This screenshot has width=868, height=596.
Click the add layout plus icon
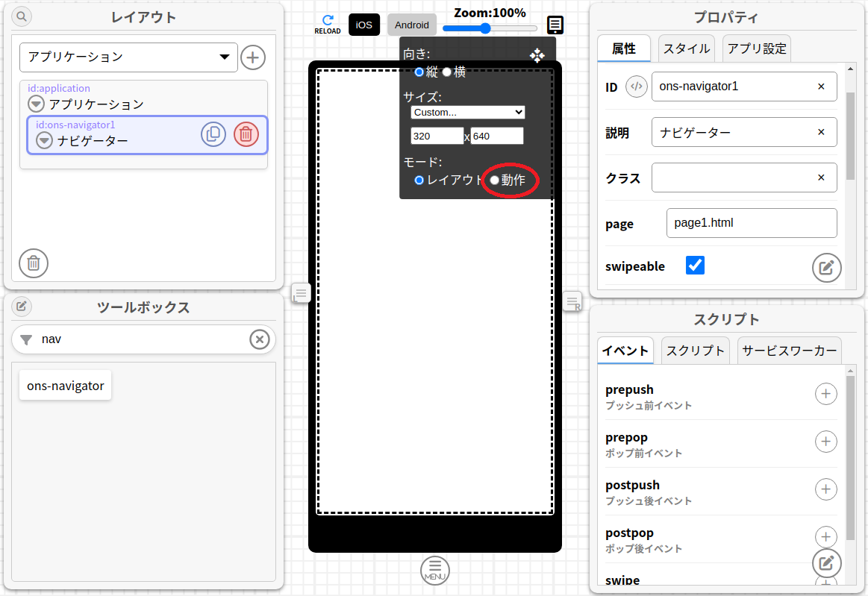point(253,57)
